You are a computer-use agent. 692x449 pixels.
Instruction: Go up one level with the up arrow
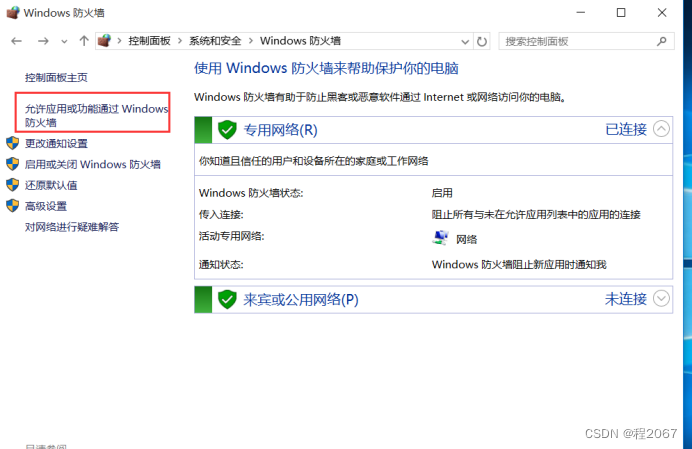click(84, 41)
